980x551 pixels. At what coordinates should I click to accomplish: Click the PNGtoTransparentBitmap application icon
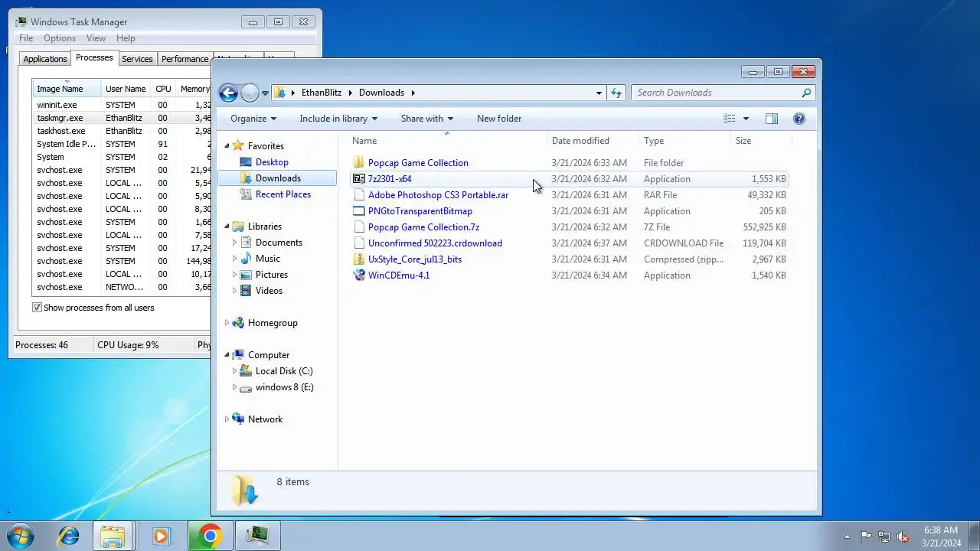(359, 211)
